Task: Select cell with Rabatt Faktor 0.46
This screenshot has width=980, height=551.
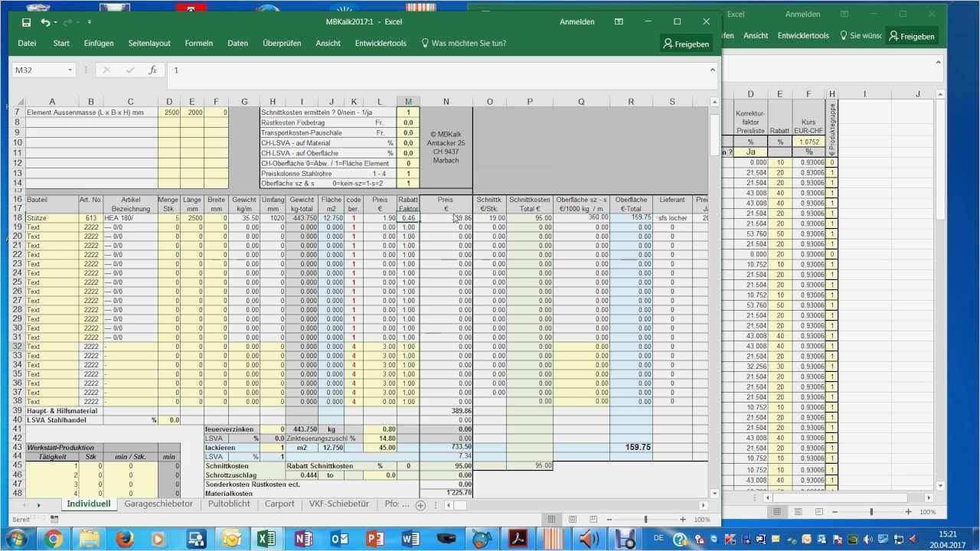Action: coord(408,218)
